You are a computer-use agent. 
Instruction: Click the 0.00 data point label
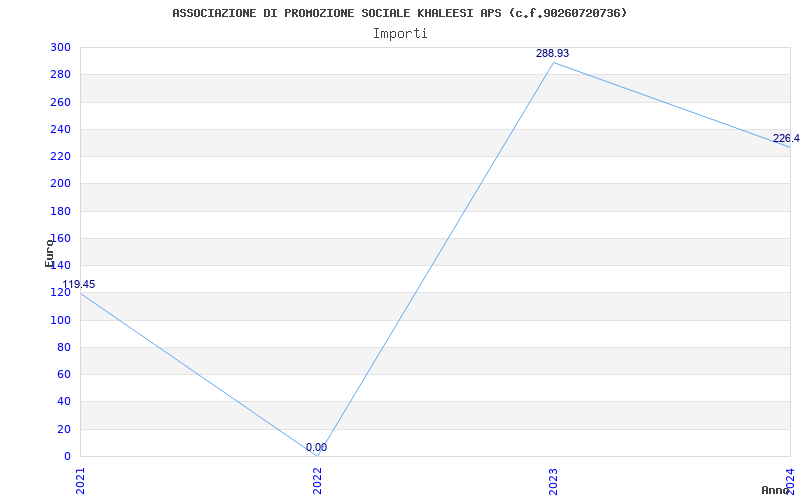[x=316, y=448]
